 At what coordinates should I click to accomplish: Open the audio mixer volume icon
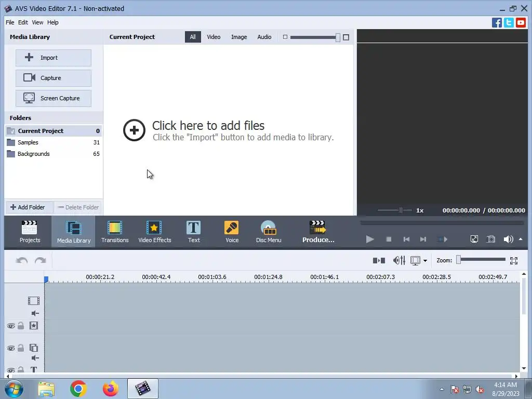[x=399, y=261]
